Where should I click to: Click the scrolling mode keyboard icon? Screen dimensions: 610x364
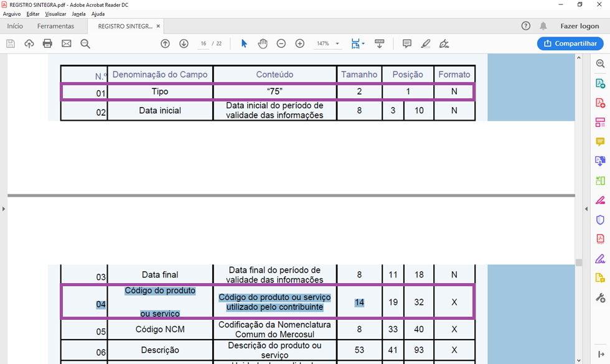(379, 44)
